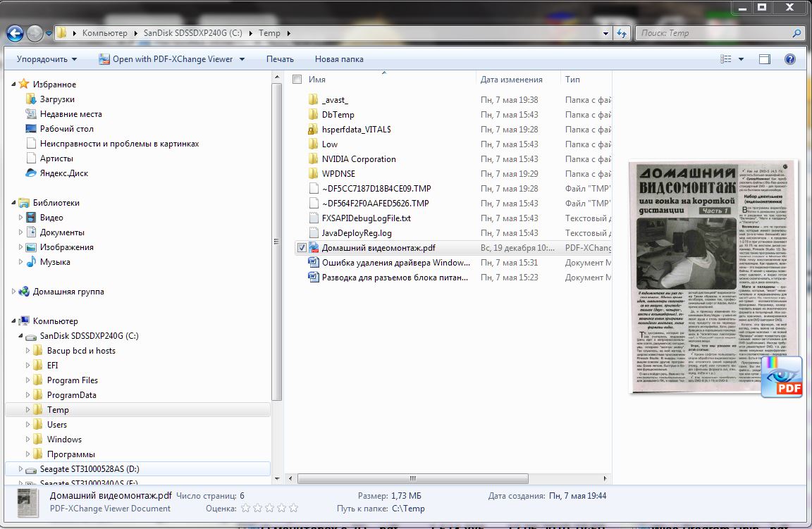The width and height of the screenshot is (812, 529).
Task: Open the Упорядочить dropdown menu
Action: [47, 59]
